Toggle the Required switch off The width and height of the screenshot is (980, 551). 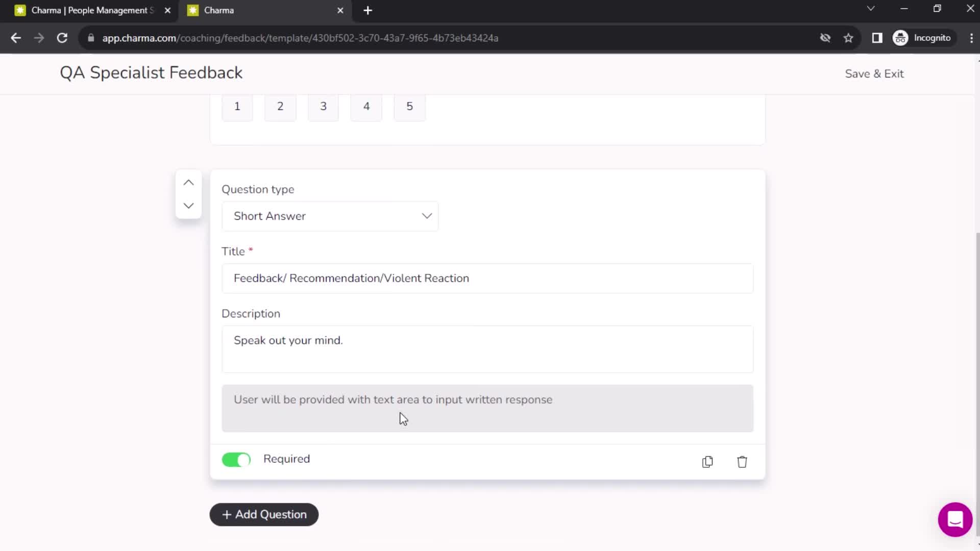[236, 460]
